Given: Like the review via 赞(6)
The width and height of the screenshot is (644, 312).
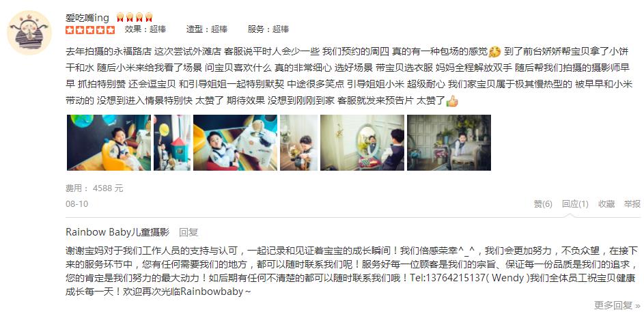Looking at the screenshot, I should click(x=543, y=204).
